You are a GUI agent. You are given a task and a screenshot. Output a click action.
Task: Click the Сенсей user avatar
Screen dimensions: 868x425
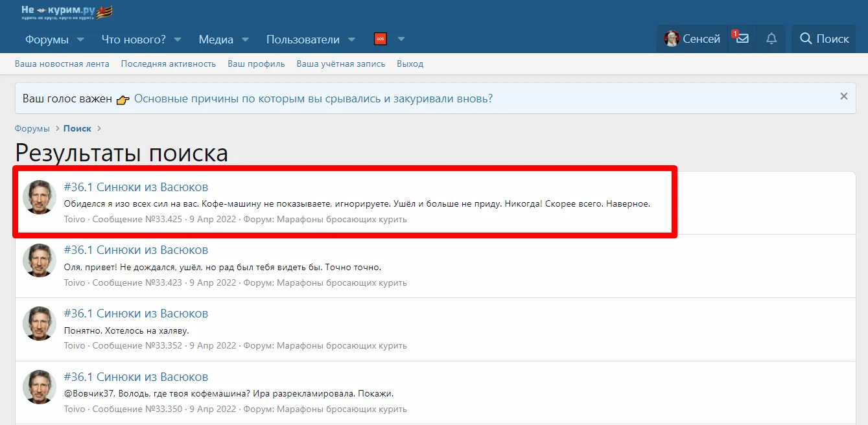671,39
